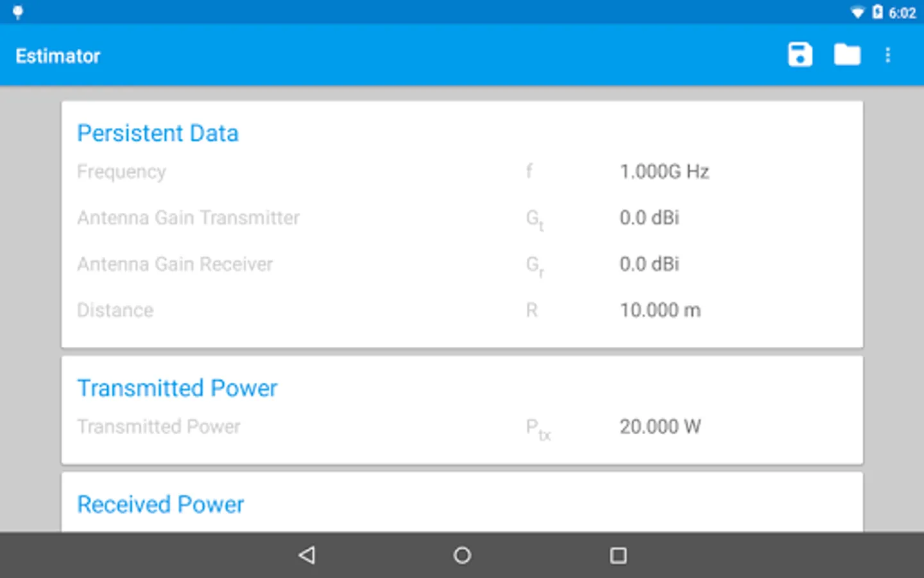The width and height of the screenshot is (924, 578).
Task: Select the Persistent Data heading
Action: pyautogui.click(x=158, y=133)
